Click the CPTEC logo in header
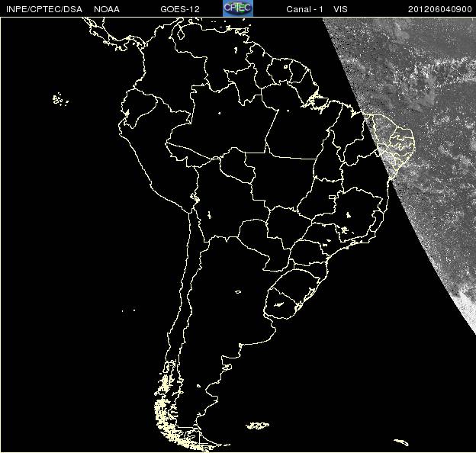 [238, 8]
